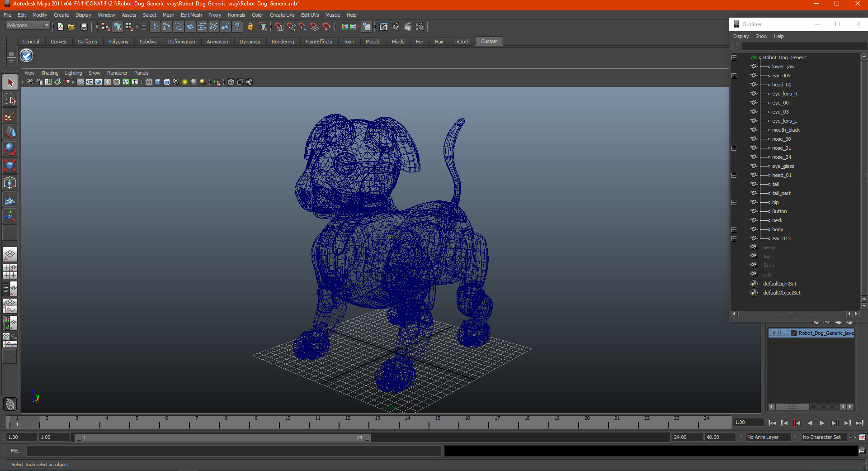Image resolution: width=868 pixels, height=471 pixels.
Task: Toggle smooth shade all blue cube
Action: coord(158,82)
